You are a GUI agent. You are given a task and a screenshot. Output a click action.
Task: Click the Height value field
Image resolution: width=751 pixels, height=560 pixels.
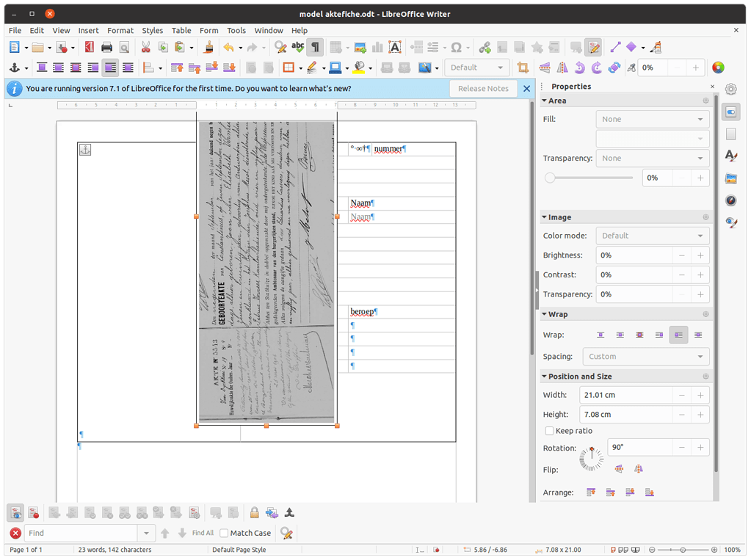tap(625, 415)
